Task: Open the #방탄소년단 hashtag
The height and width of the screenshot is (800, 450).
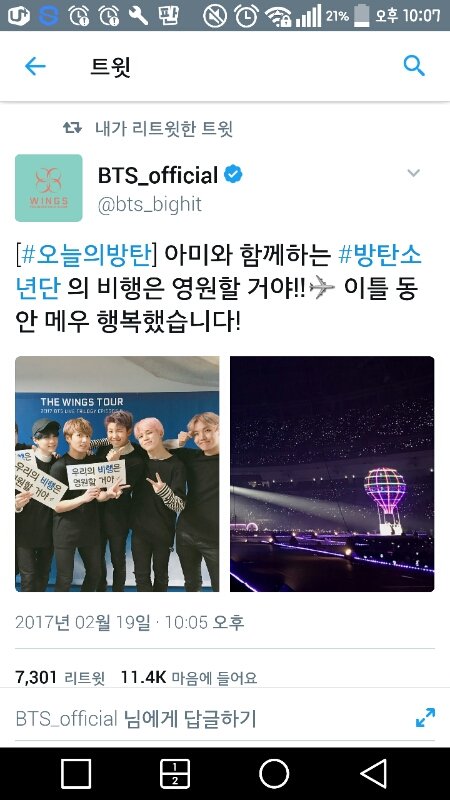Action: (218, 271)
